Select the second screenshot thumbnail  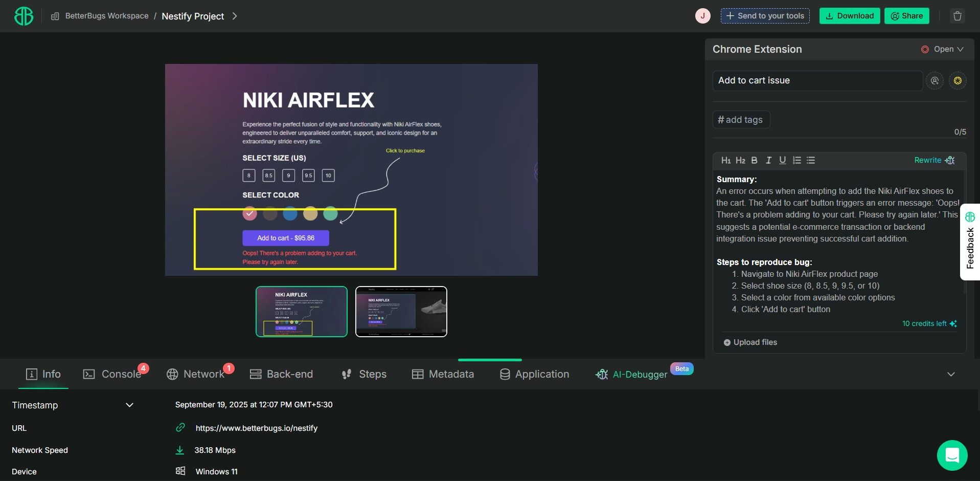click(x=401, y=312)
